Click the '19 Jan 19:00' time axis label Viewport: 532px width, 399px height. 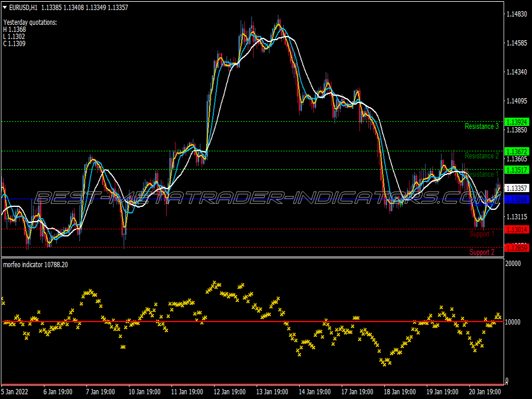[x=442, y=391]
